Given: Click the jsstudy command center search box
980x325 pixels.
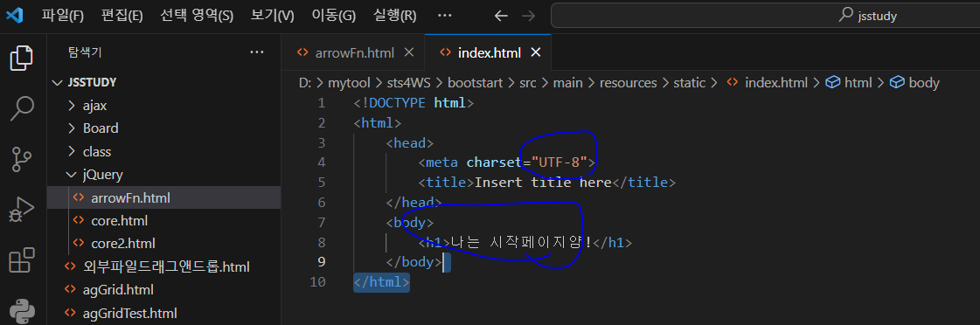Looking at the screenshot, I should 765,16.
